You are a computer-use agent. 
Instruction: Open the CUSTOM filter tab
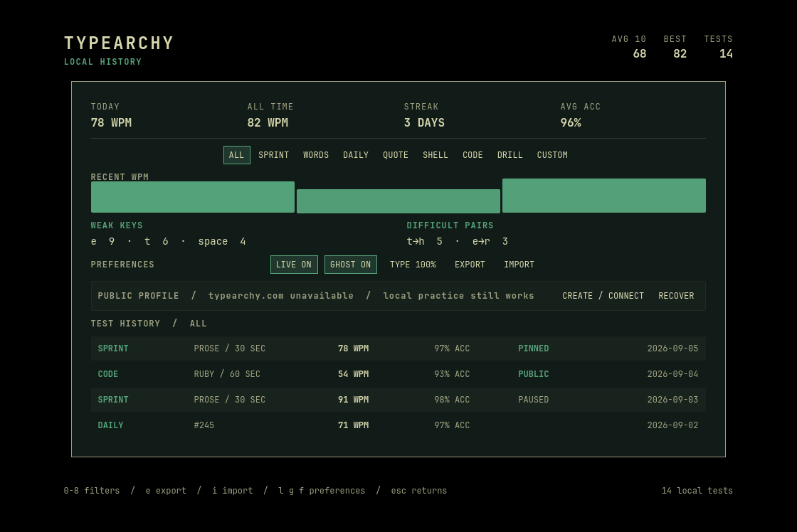click(x=552, y=155)
